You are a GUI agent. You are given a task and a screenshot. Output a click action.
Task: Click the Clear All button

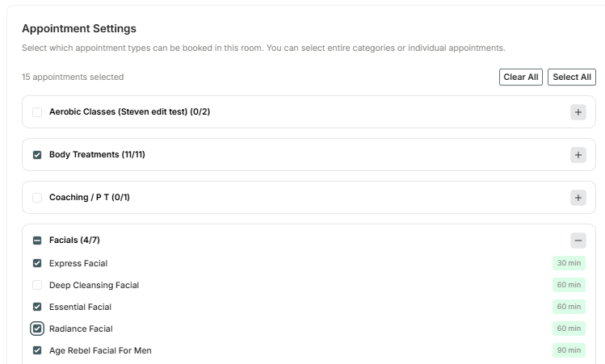point(521,77)
